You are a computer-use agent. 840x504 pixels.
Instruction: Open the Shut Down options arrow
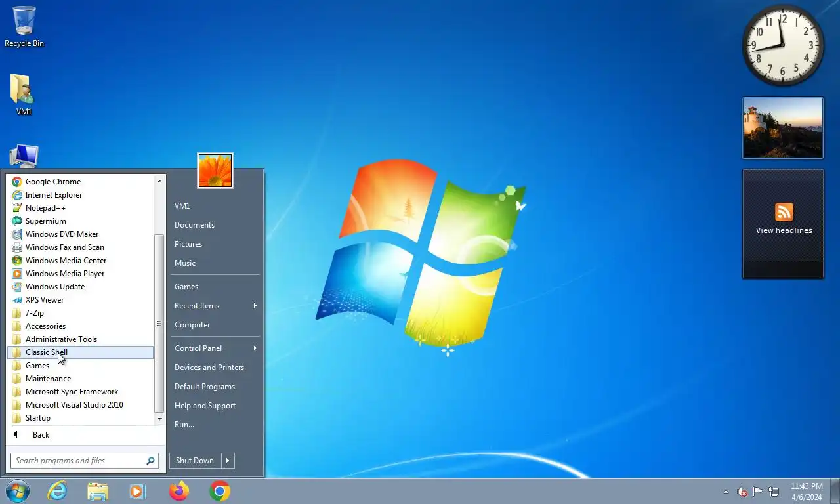tap(228, 461)
